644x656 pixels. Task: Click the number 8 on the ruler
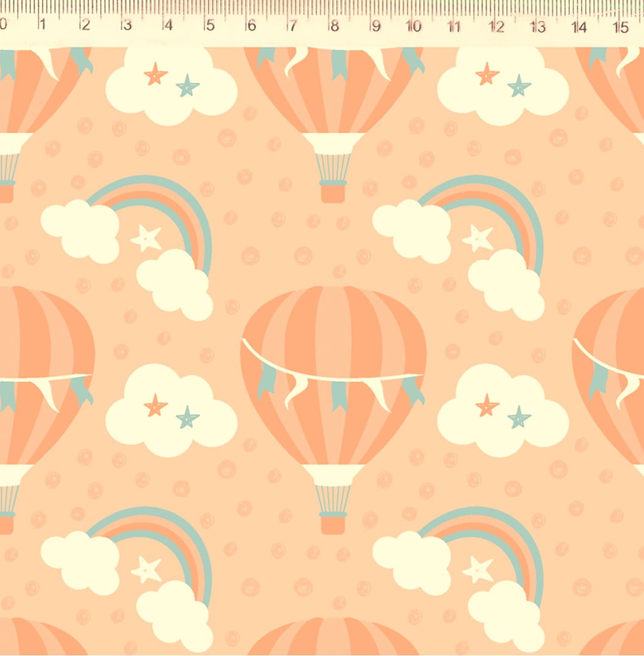(x=334, y=26)
